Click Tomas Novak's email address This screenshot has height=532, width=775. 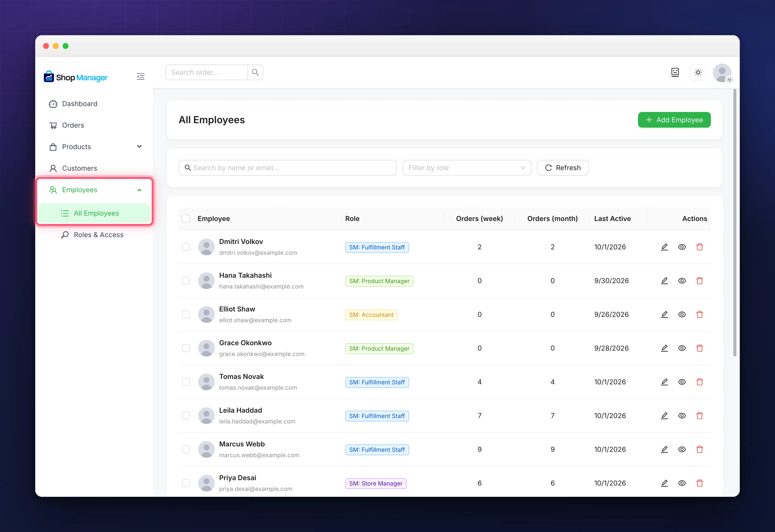coord(258,388)
